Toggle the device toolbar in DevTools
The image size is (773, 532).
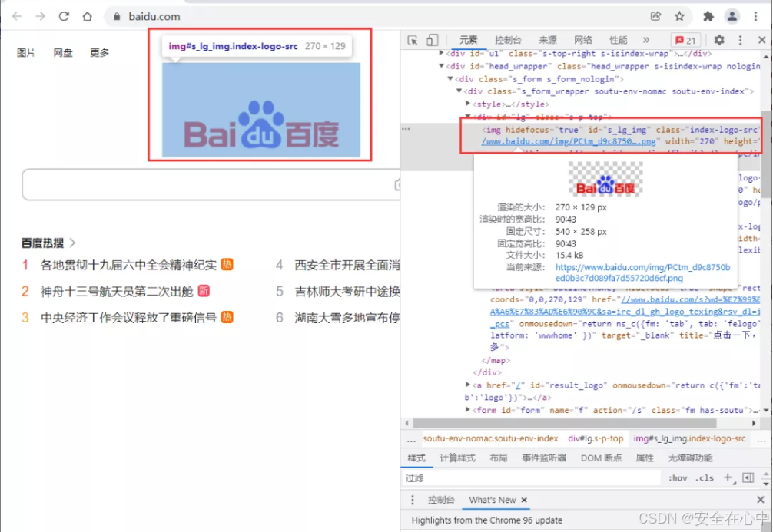[x=433, y=40]
